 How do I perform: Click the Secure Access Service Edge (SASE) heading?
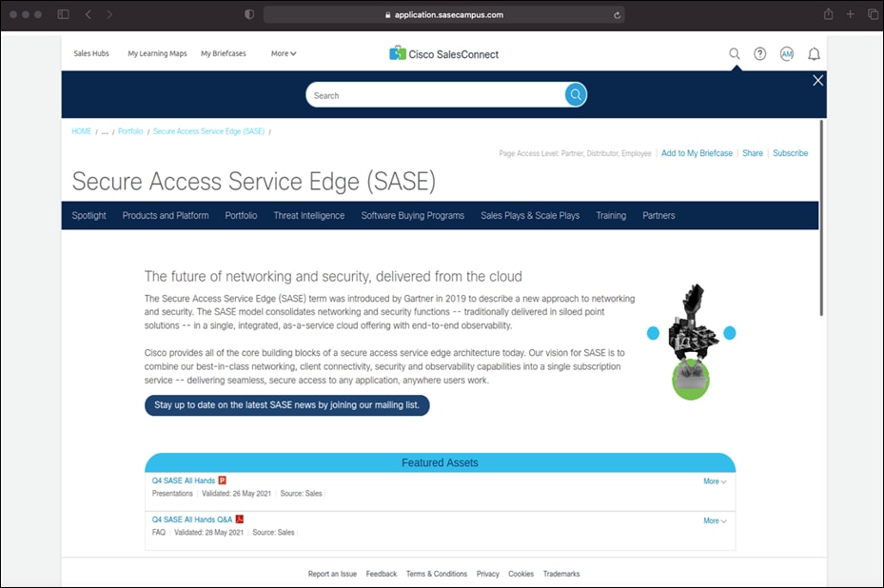pos(254,182)
